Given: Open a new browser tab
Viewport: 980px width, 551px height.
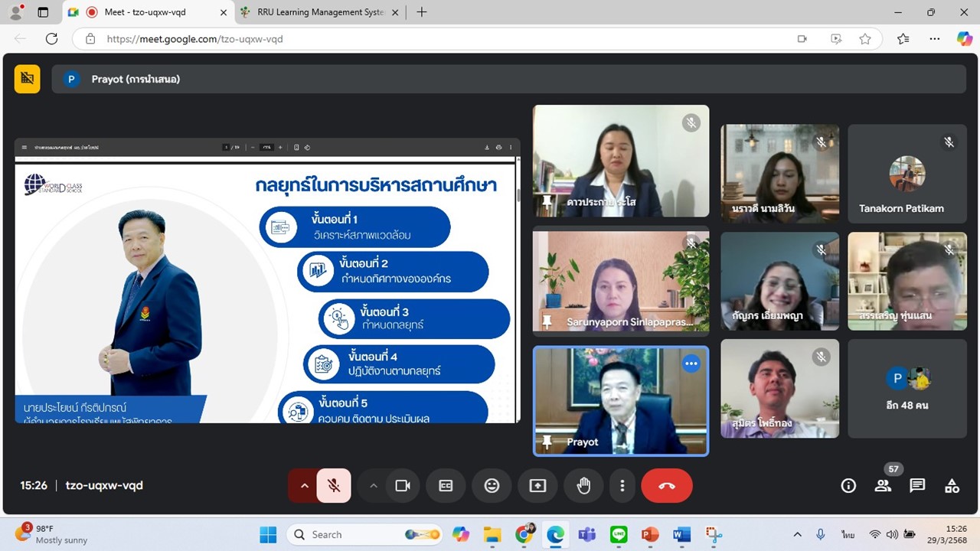Looking at the screenshot, I should pyautogui.click(x=421, y=12).
